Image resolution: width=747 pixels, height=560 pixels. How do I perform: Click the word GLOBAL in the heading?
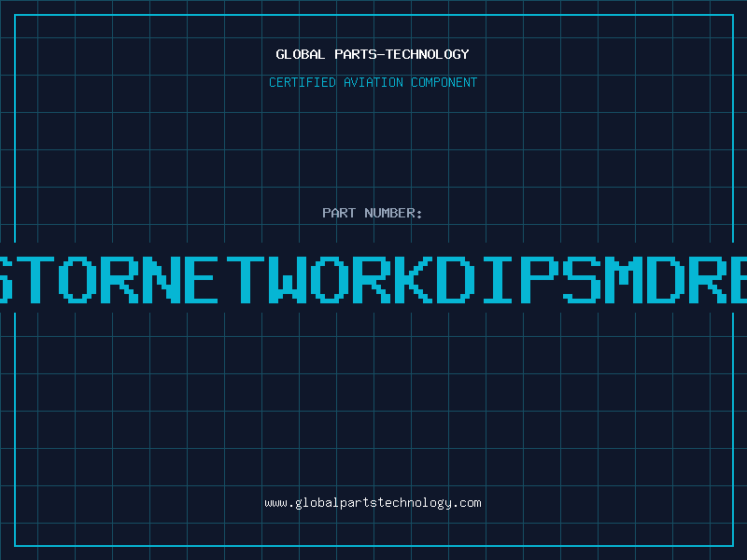[299, 54]
